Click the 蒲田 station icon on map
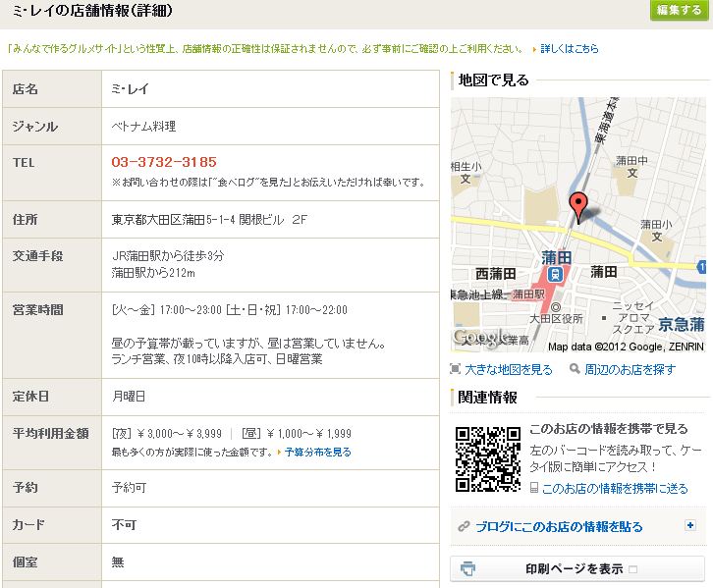The height and width of the screenshot is (588, 713). pos(556,274)
